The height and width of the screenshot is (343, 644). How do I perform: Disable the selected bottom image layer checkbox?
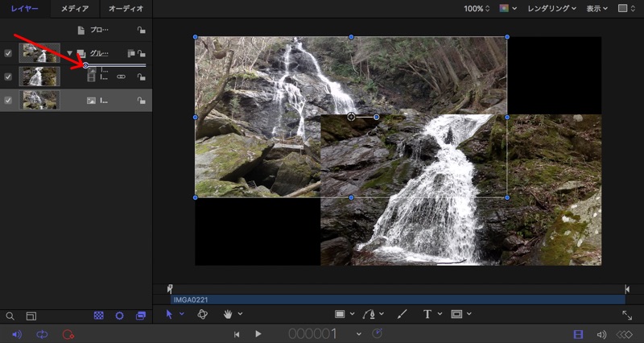coord(9,101)
